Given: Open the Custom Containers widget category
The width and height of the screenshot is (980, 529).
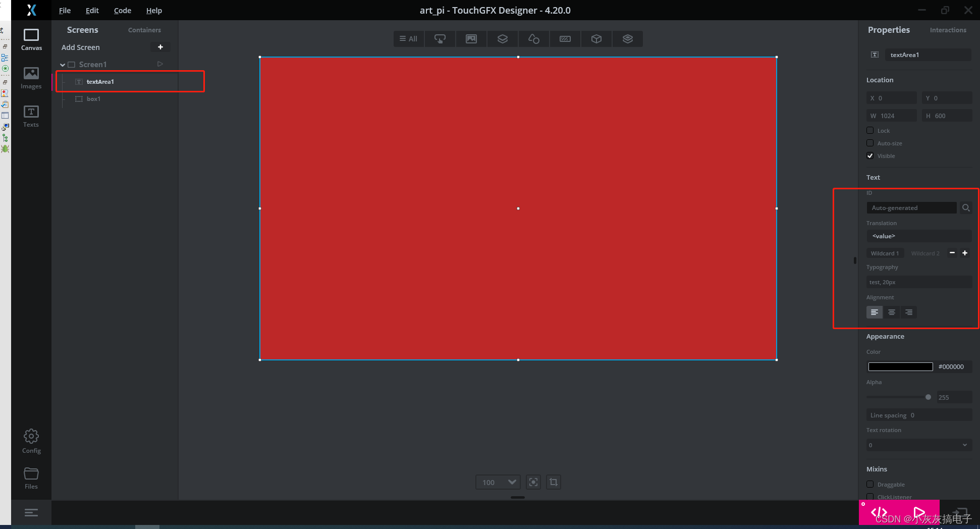Looking at the screenshot, I should tap(628, 39).
